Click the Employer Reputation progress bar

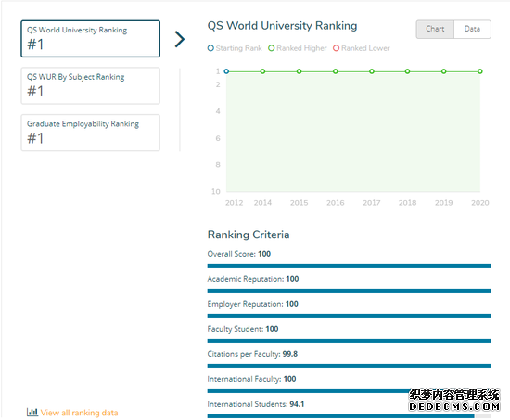click(349, 316)
